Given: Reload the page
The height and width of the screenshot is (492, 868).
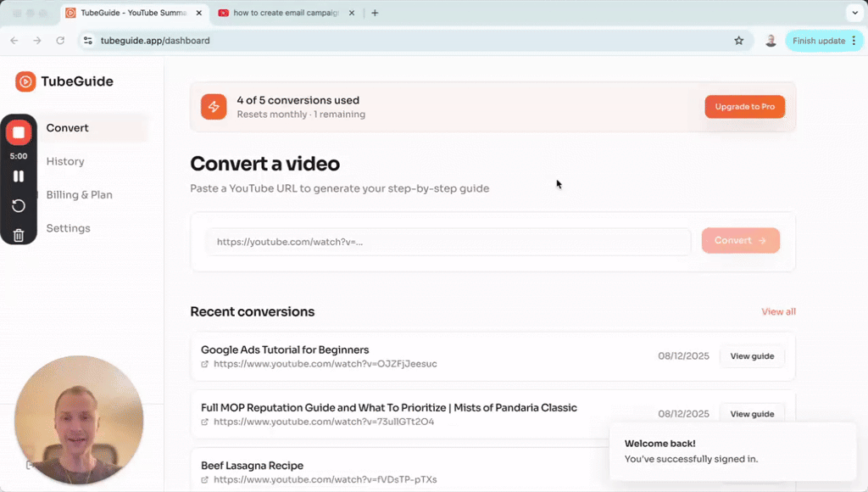Looking at the screenshot, I should pos(59,40).
